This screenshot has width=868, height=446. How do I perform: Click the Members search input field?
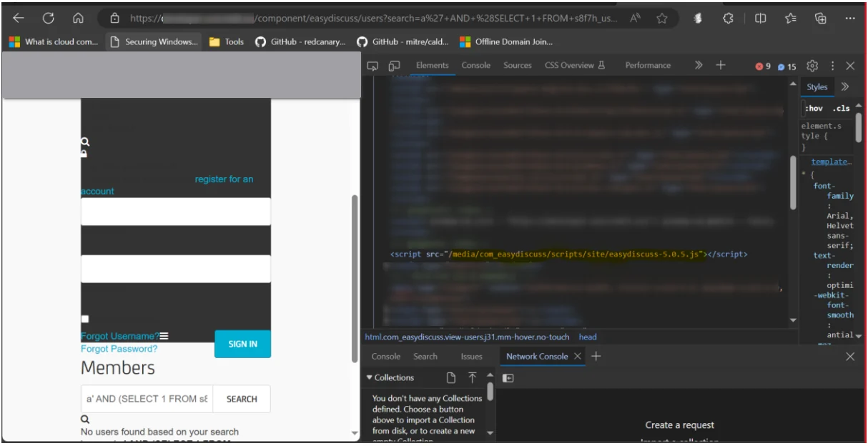[x=147, y=399]
